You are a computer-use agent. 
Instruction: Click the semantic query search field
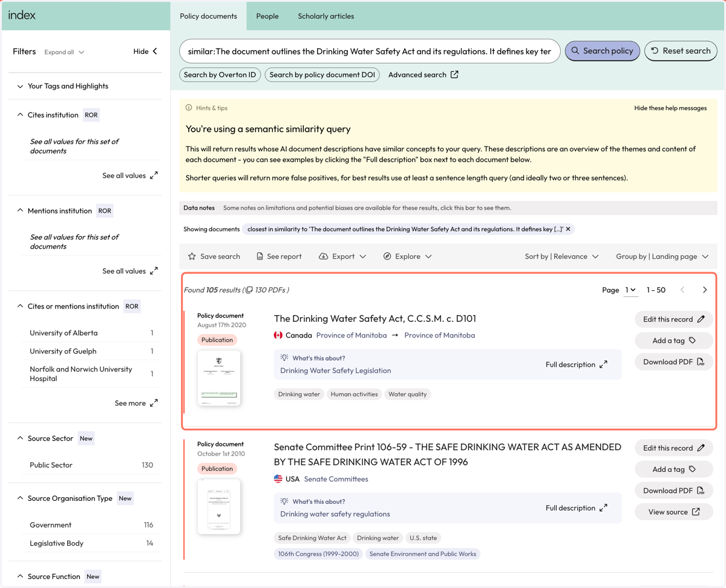pos(370,51)
